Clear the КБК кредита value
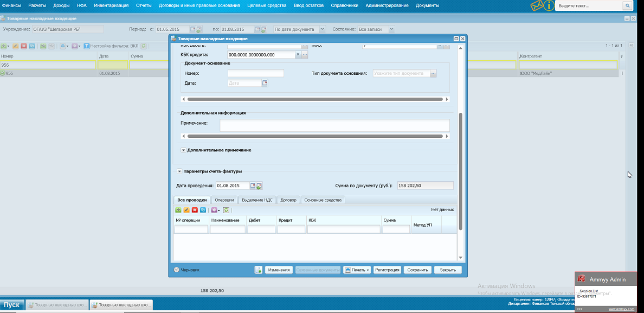 (x=298, y=54)
